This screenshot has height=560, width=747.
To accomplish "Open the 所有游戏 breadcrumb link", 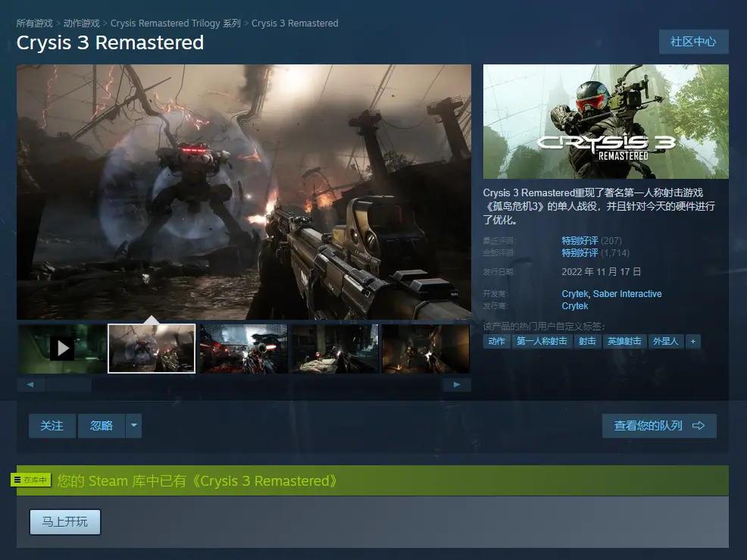I will pyautogui.click(x=34, y=23).
